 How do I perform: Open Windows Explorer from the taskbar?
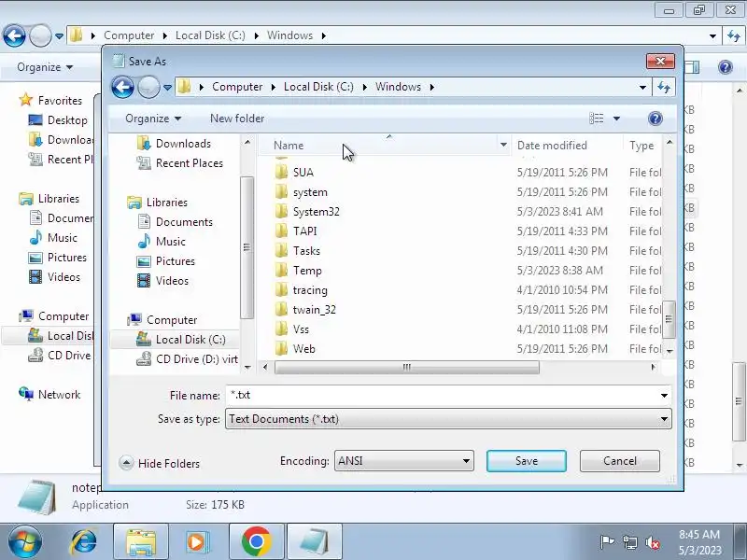141,541
